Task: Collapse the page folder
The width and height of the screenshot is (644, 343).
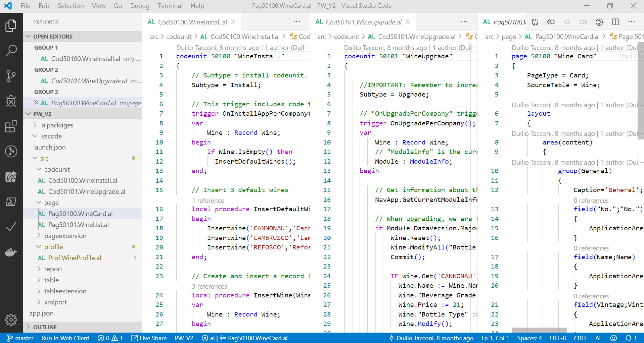Action: click(83, 203)
